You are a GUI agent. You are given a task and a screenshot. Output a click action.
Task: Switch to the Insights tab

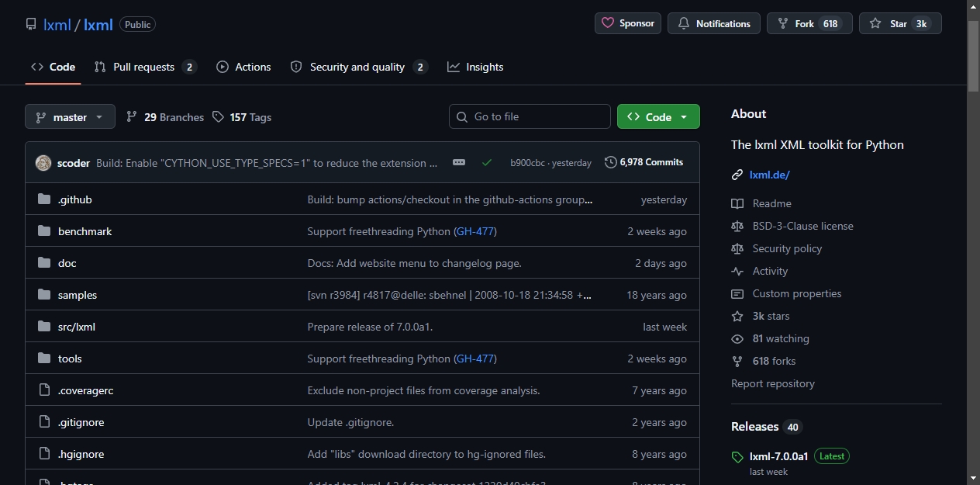pyautogui.click(x=475, y=67)
